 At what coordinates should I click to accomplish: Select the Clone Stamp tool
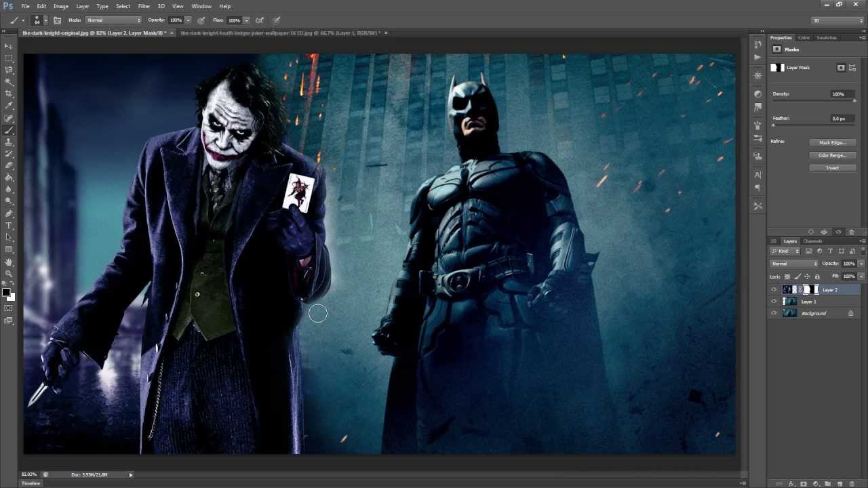[9, 142]
